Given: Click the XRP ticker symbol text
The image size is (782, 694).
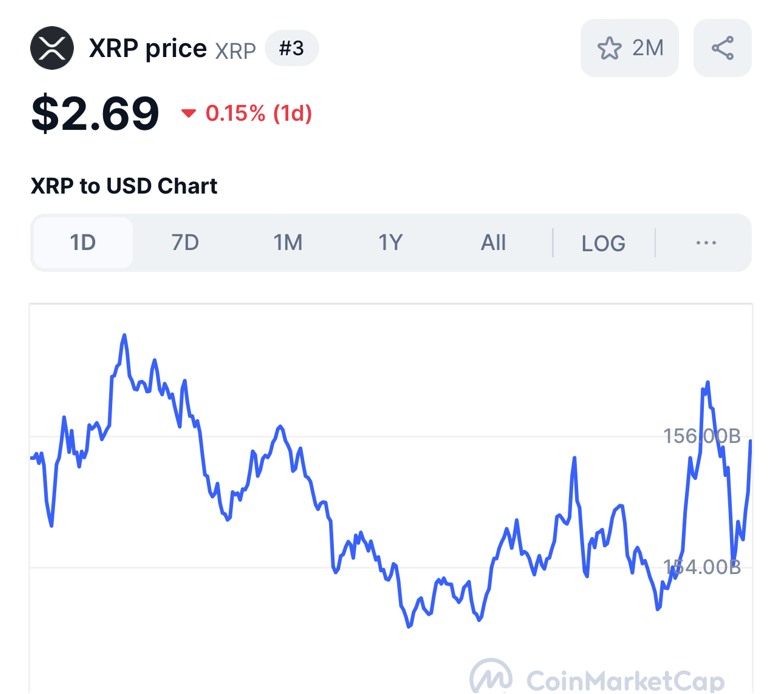Looking at the screenshot, I should (x=236, y=50).
